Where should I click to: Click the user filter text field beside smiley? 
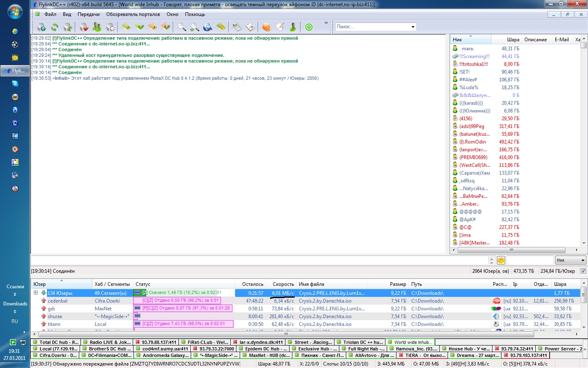[530, 260]
